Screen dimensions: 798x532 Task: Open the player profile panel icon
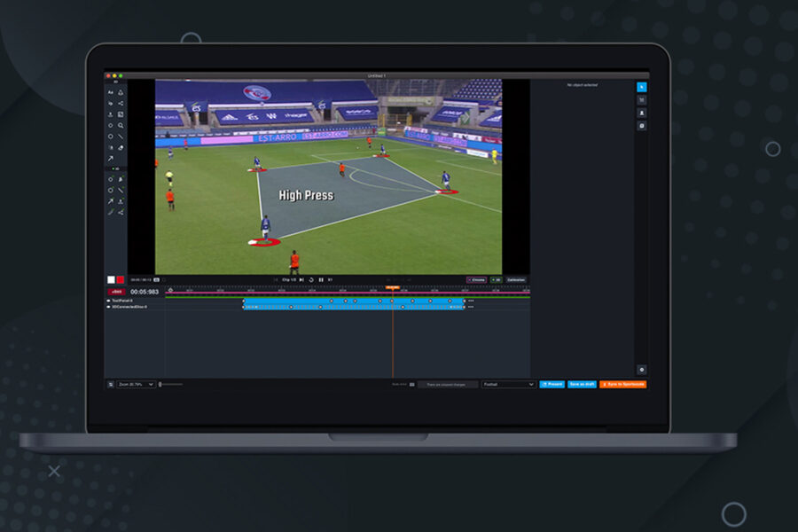[641, 113]
